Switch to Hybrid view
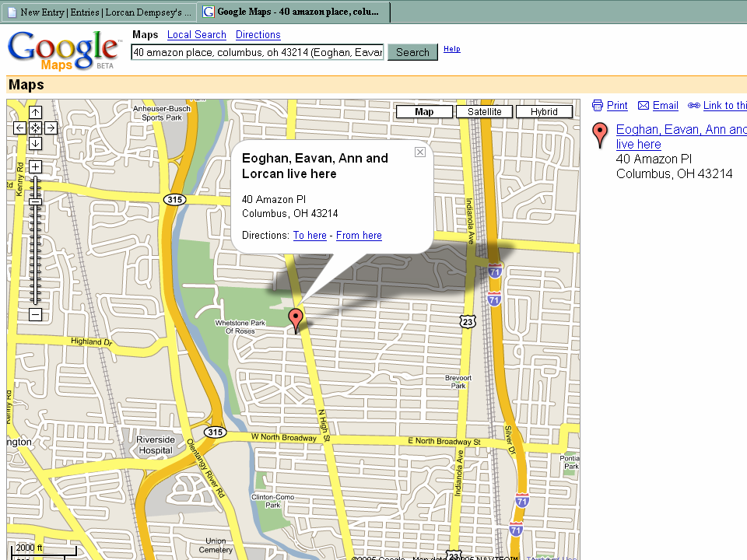The height and width of the screenshot is (560, 747). (544, 112)
